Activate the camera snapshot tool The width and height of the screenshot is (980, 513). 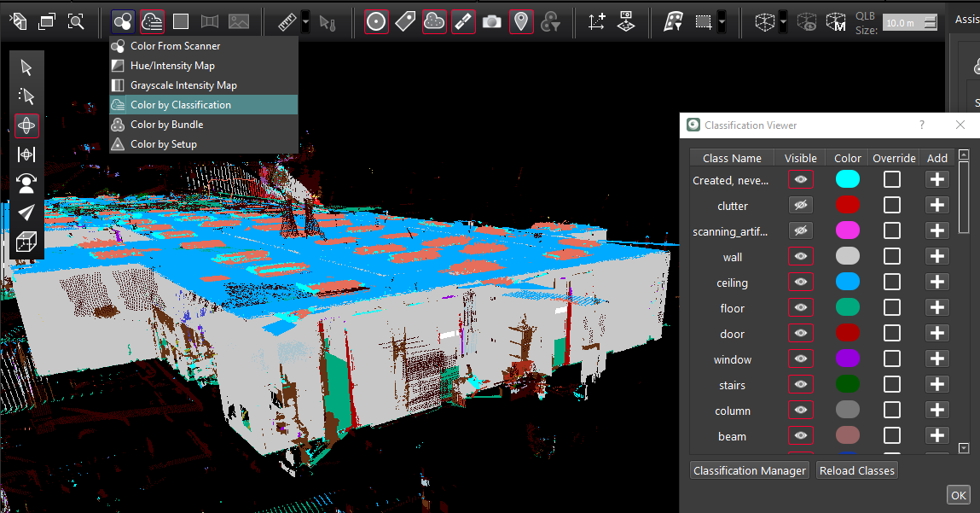tap(490, 21)
